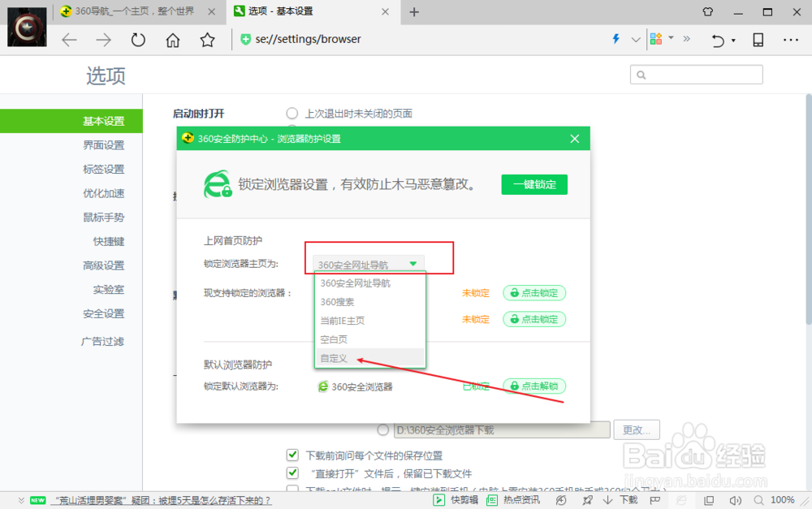Click the 点击解锁 button
The height and width of the screenshot is (509, 812).
[x=534, y=386]
